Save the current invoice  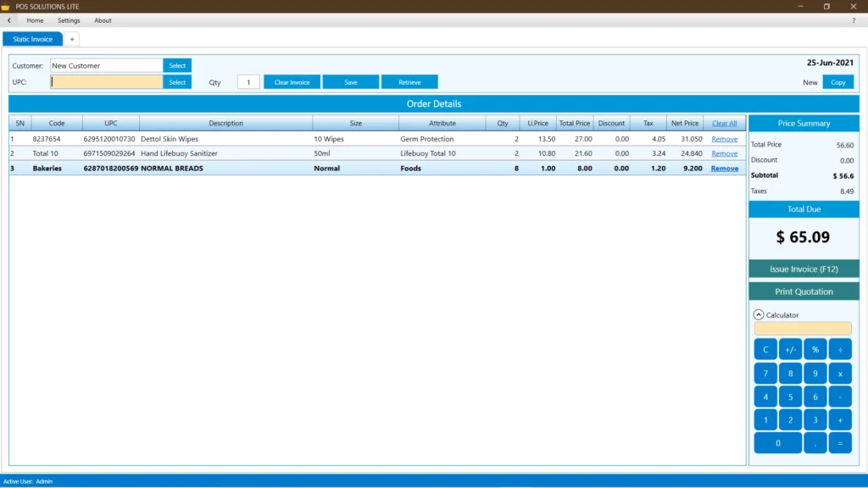[351, 81]
